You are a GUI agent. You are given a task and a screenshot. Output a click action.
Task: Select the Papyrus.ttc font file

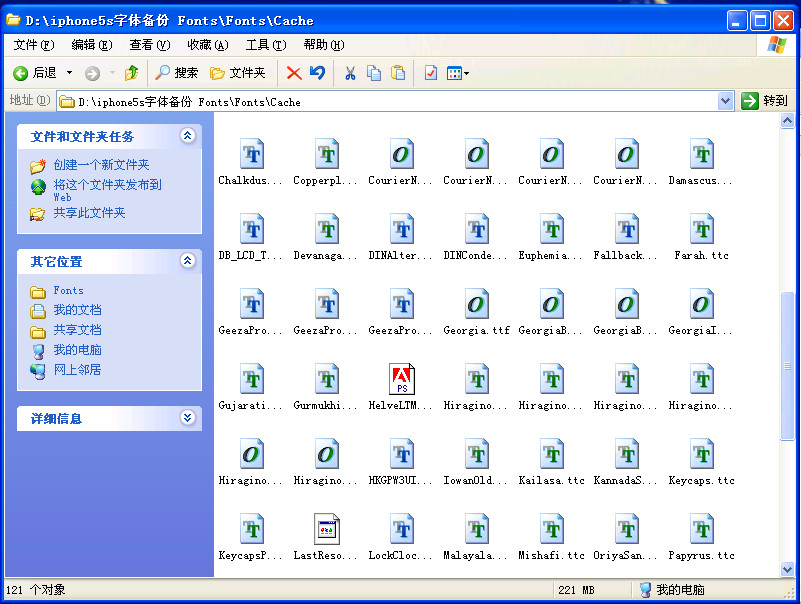pos(701,537)
